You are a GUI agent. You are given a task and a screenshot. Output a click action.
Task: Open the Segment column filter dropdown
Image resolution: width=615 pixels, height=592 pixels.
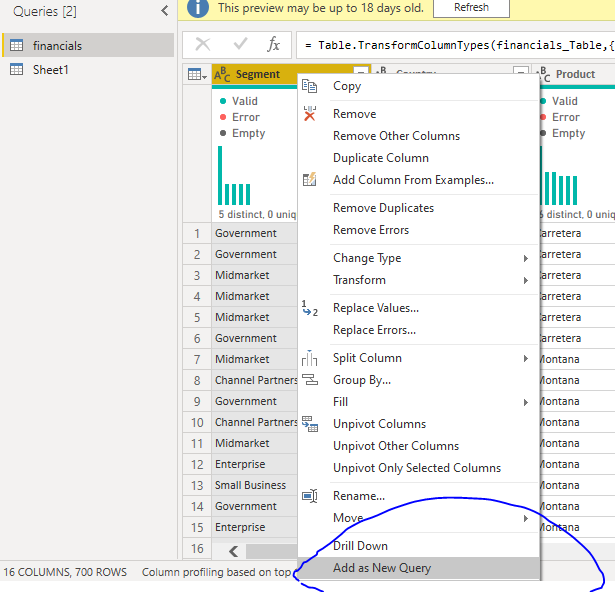tap(361, 71)
